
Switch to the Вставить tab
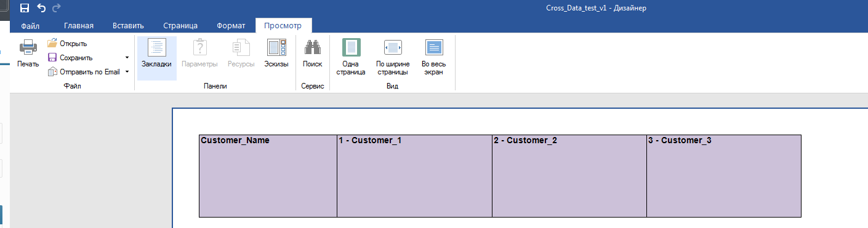pyautogui.click(x=128, y=26)
